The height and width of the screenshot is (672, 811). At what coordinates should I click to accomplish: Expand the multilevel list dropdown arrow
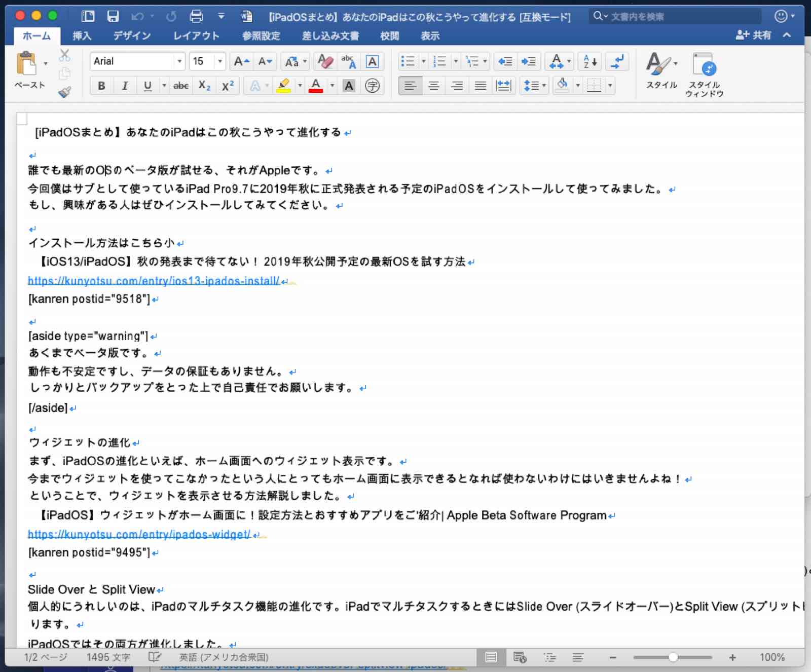(x=485, y=62)
